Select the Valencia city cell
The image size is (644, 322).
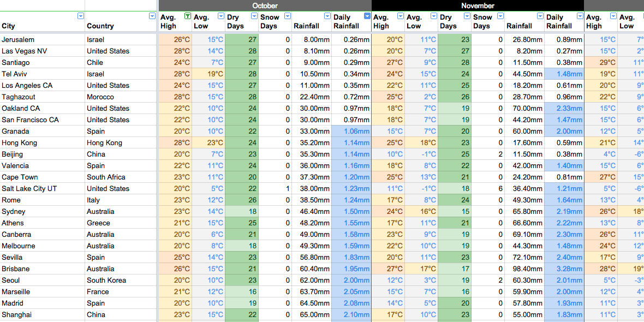(x=43, y=166)
